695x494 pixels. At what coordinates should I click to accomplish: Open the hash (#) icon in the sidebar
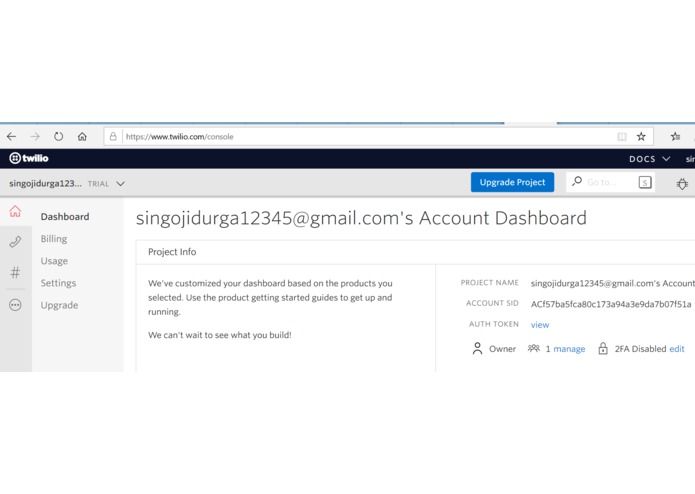(x=15, y=272)
